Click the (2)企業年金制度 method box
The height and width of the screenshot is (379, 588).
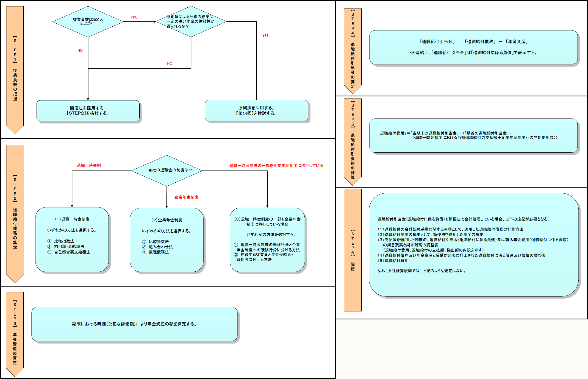[167, 240]
